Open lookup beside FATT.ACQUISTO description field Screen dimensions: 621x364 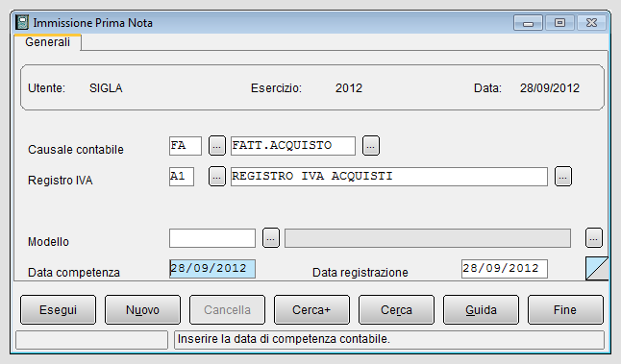tap(371, 146)
